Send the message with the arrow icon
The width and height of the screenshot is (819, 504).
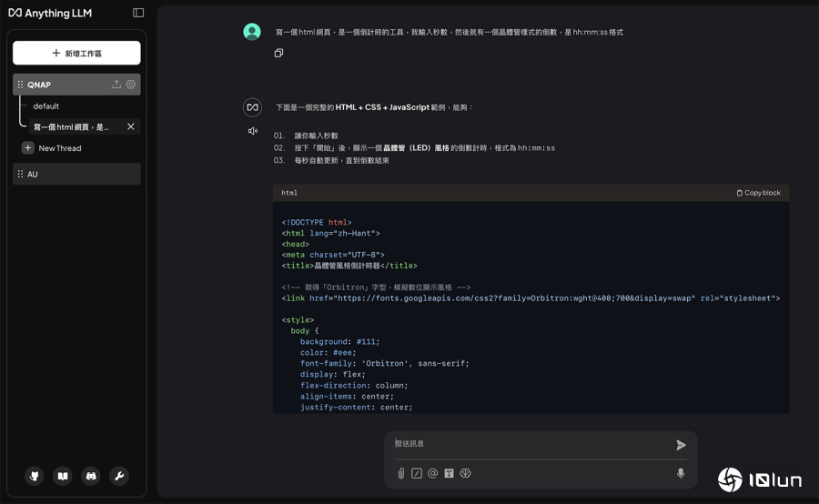click(x=681, y=445)
